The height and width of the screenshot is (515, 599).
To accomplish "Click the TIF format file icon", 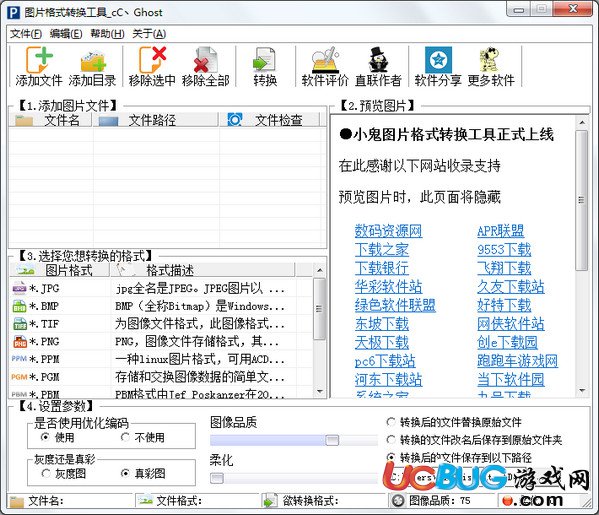I will tap(19, 324).
